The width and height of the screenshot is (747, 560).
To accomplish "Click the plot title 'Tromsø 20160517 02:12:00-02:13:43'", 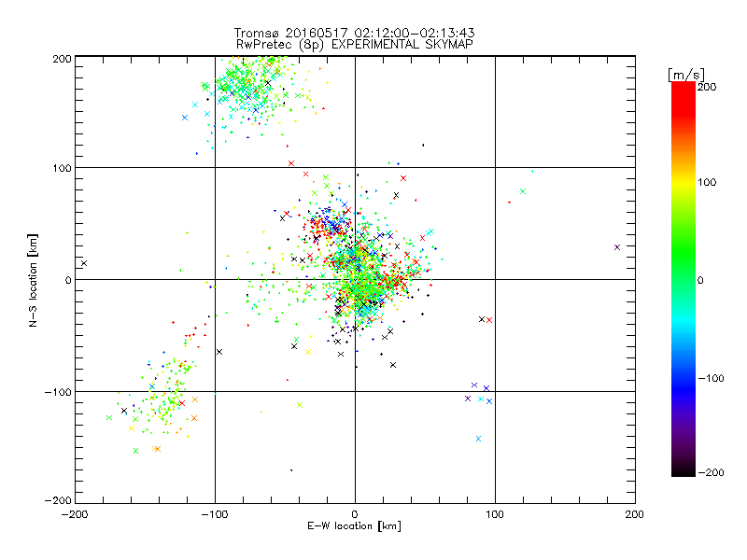I will [355, 33].
